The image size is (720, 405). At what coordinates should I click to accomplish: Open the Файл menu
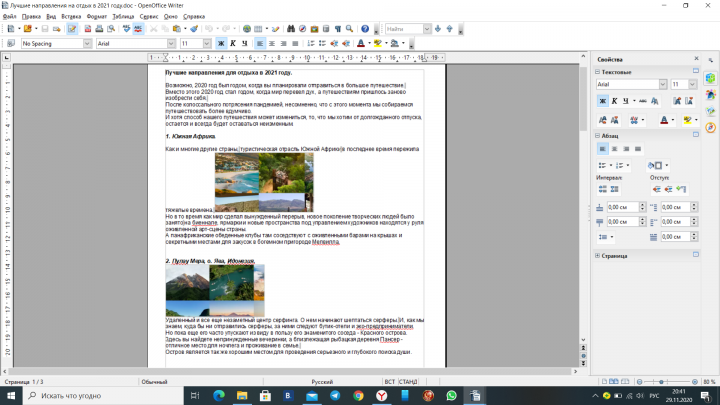[x=9, y=17]
